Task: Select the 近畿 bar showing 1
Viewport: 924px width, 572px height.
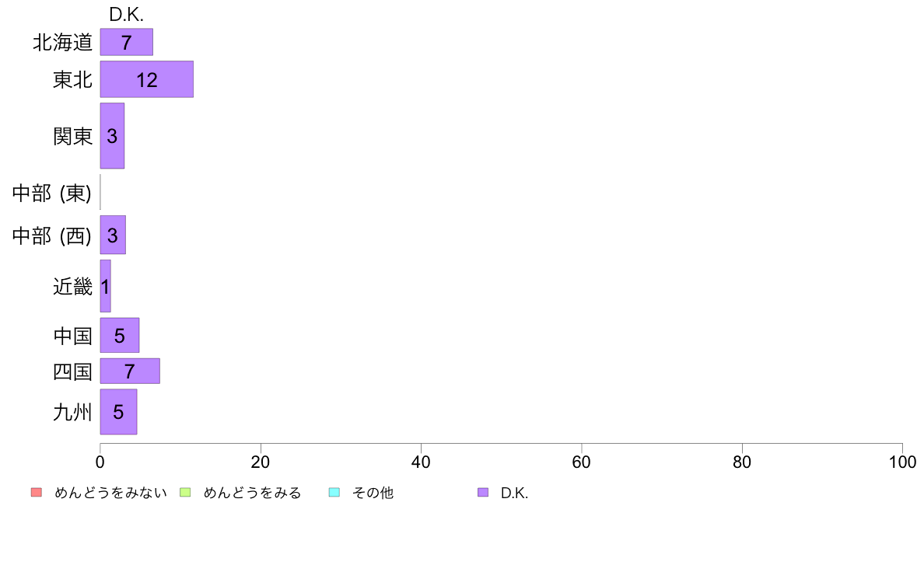Action: click(106, 286)
